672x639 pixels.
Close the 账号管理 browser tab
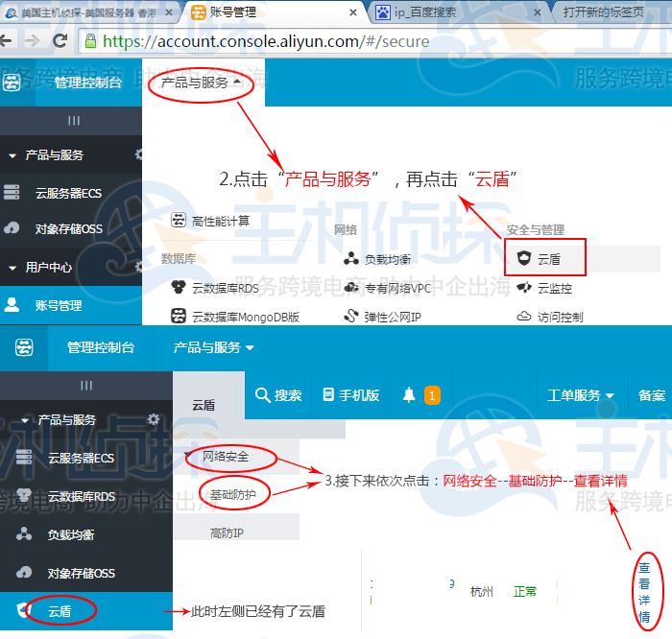coord(353,12)
